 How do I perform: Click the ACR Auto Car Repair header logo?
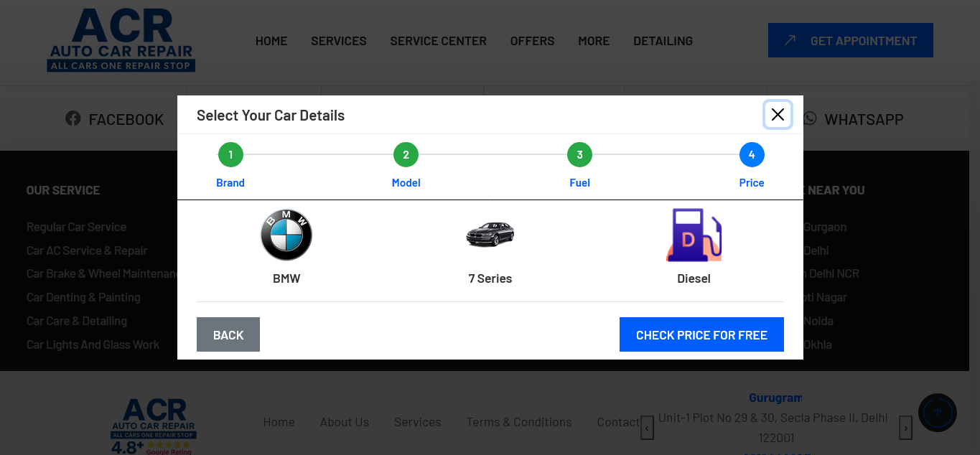click(121, 40)
